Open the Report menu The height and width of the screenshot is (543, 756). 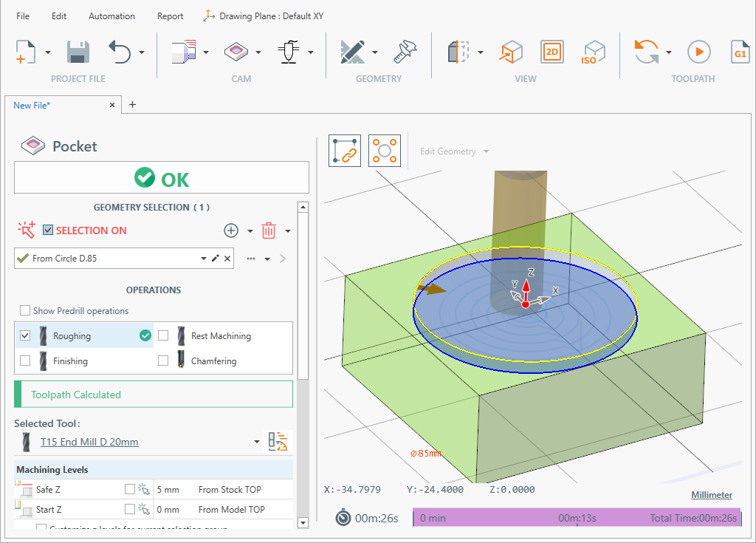point(170,16)
